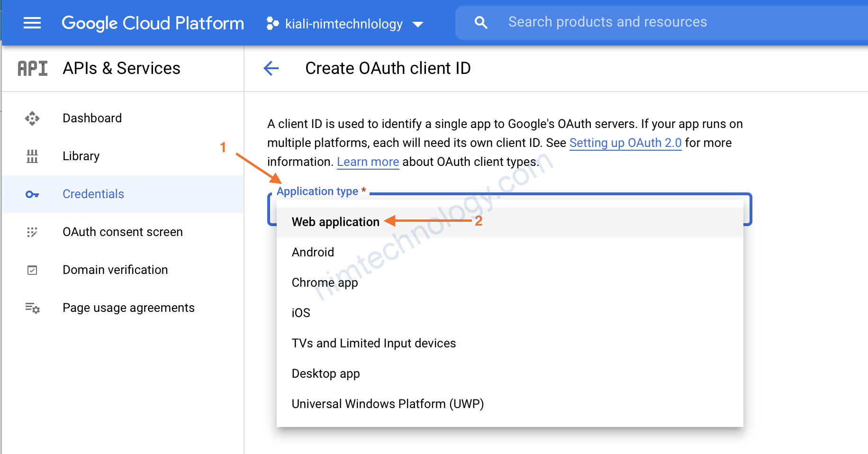Click the Domain verification checkbox icon
868x454 pixels.
(x=32, y=270)
